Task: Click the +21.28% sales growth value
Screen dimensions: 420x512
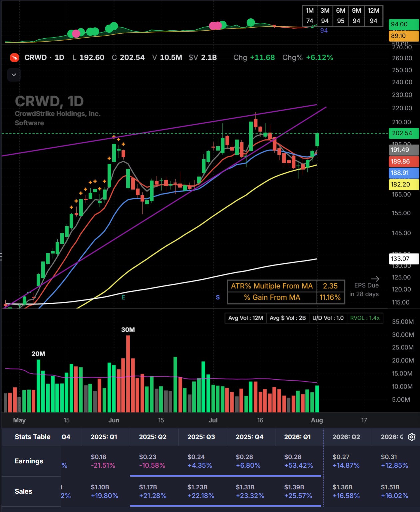Action: [x=153, y=496]
